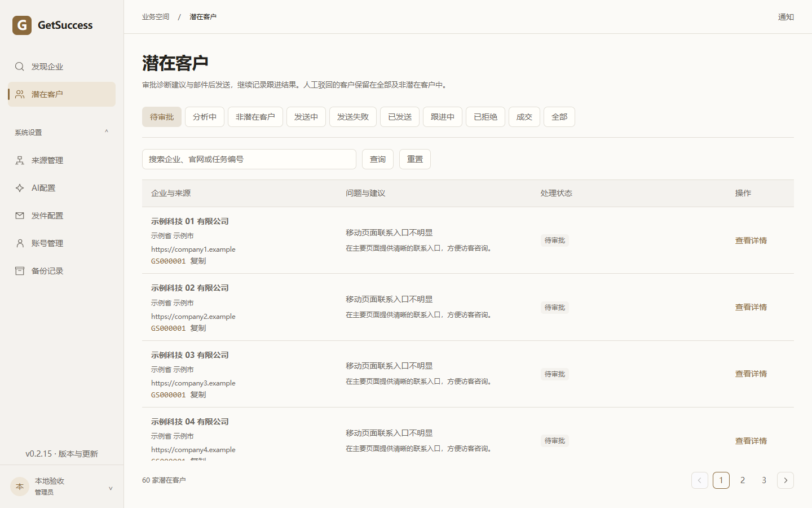This screenshot has height=508, width=812.
Task: Switch to the 分析中 tab
Action: [x=205, y=117]
